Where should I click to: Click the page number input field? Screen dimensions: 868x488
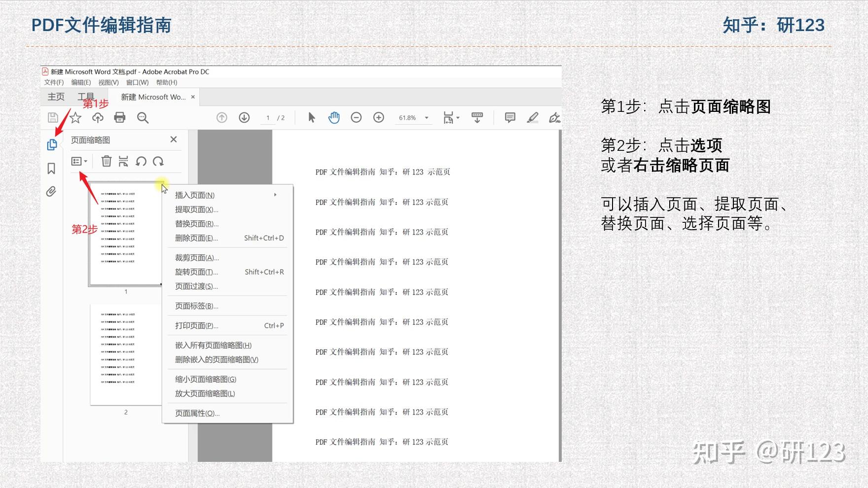point(268,118)
